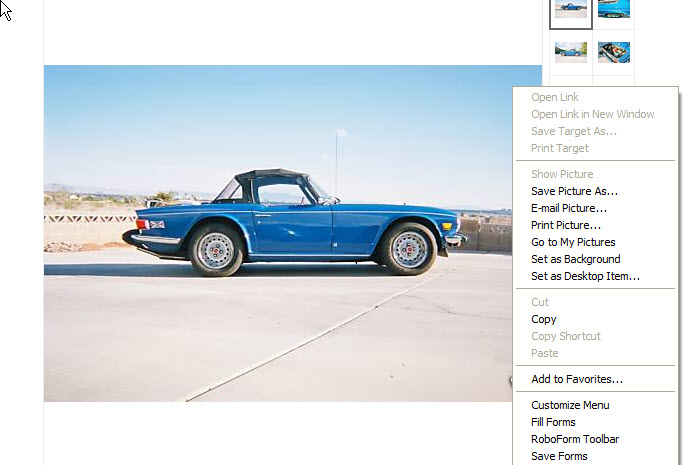Click "Save Picture As..." in context menu
Image resolution: width=696 pixels, height=465 pixels.
[x=574, y=191]
